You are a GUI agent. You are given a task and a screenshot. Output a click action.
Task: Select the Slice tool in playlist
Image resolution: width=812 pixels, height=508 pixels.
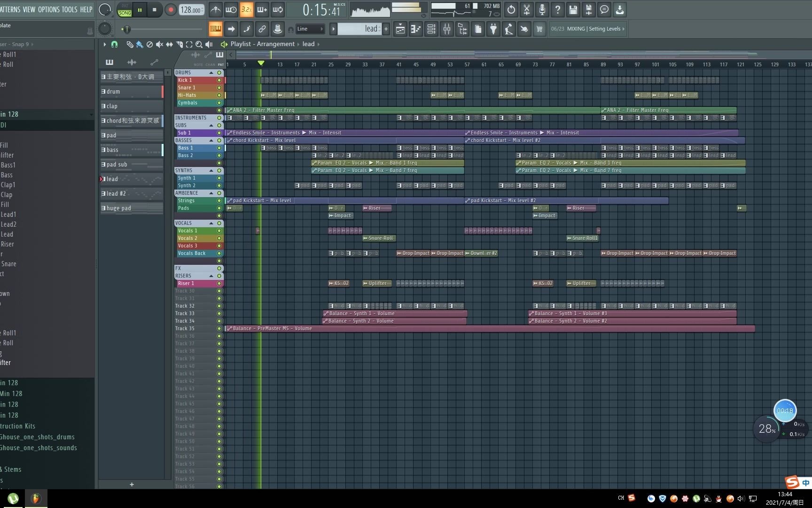click(x=179, y=44)
